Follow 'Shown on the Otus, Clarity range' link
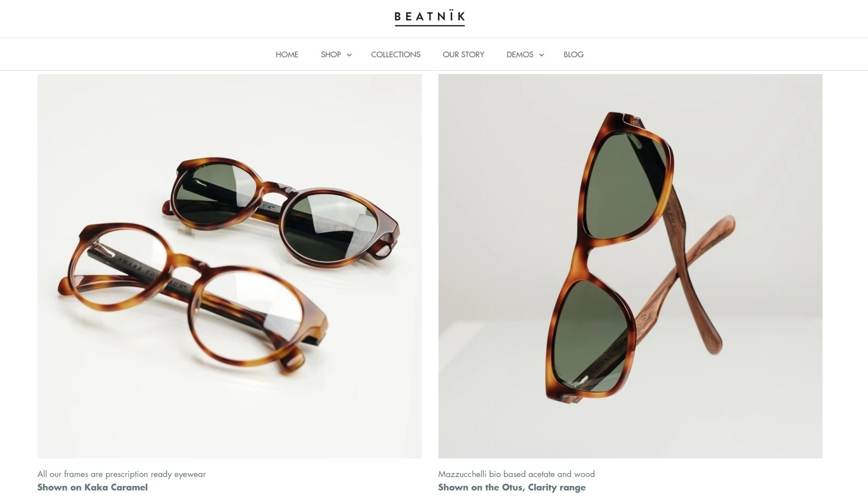Viewport: 868px width, 500px height. point(512,487)
